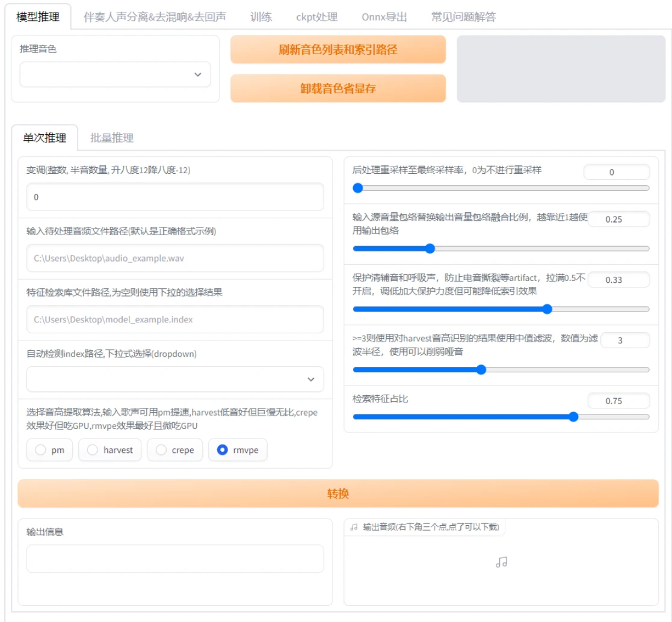The height and width of the screenshot is (622, 672).
Task: View the 常见问题解答 tab
Action: pyautogui.click(x=461, y=17)
